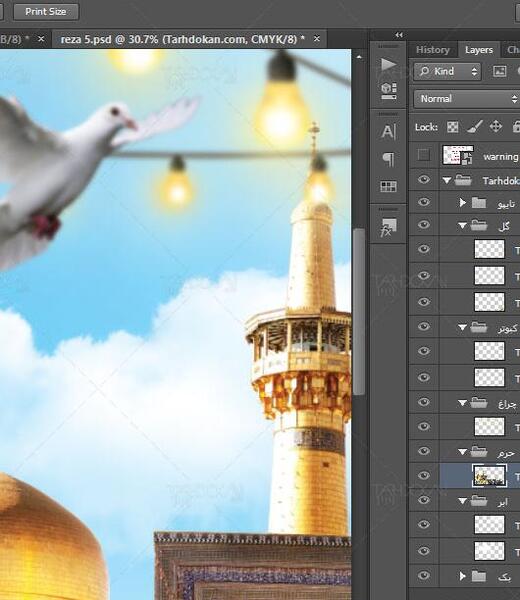Show the hidden warning layer
The width and height of the screenshot is (520, 600).
click(424, 155)
